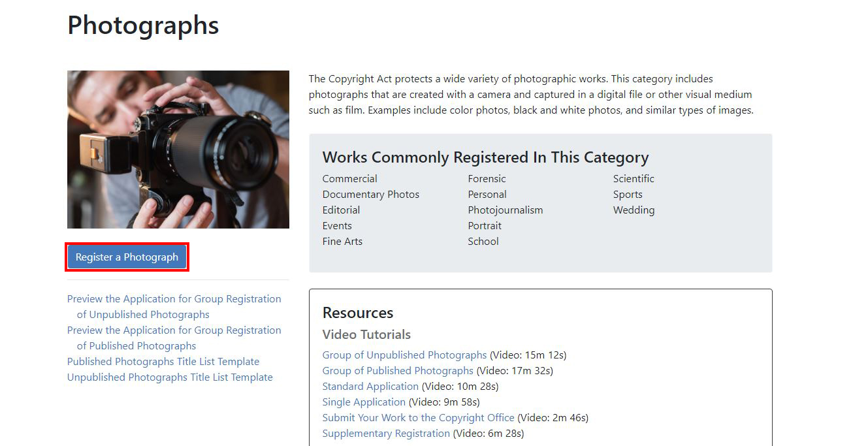868x446 pixels.
Task: Select the Wedding category entry
Action: click(x=634, y=210)
